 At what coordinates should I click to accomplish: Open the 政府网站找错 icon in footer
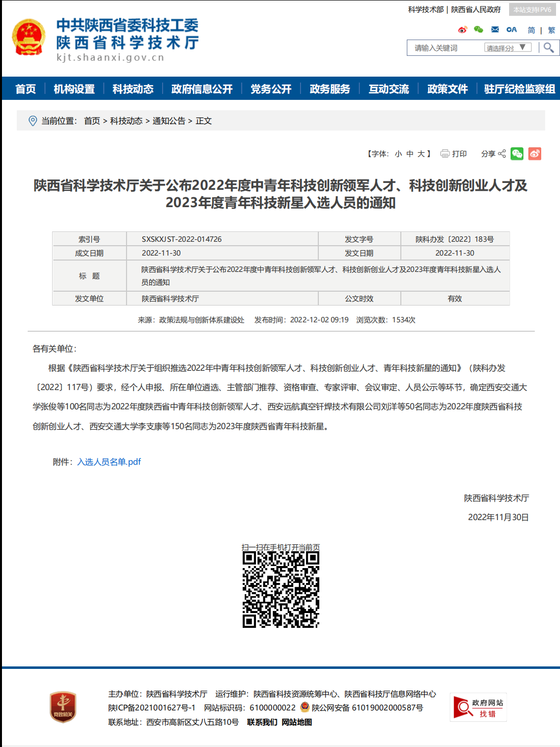pyautogui.click(x=478, y=708)
